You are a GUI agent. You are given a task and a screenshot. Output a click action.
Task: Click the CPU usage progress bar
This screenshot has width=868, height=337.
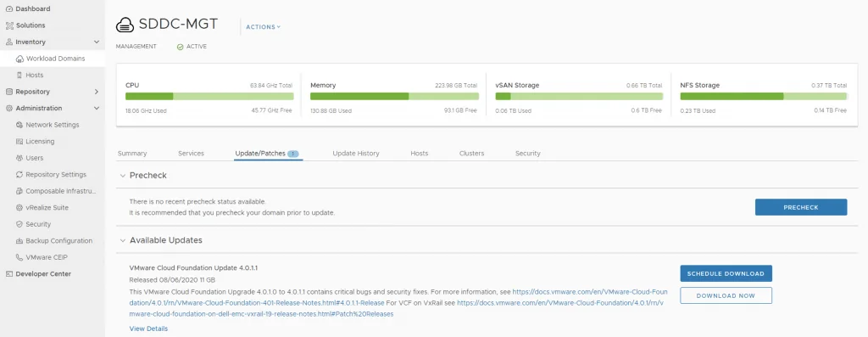(x=209, y=97)
